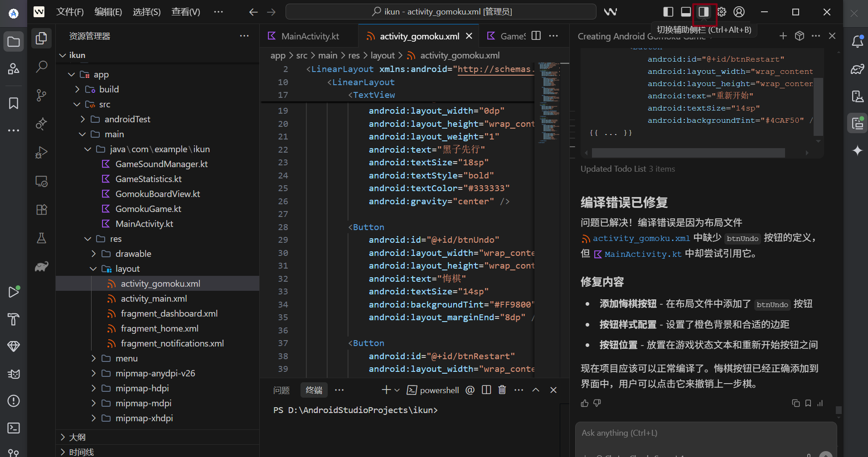Screen dimensions: 868x457
Task: Open the Explorer view in activity bar
Action: pos(41,38)
